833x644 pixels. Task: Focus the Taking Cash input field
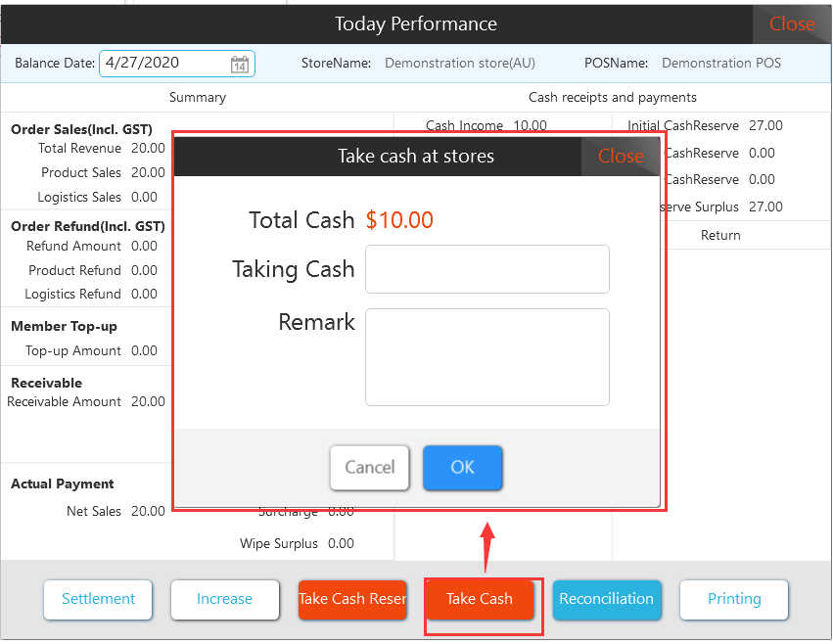tap(486, 269)
